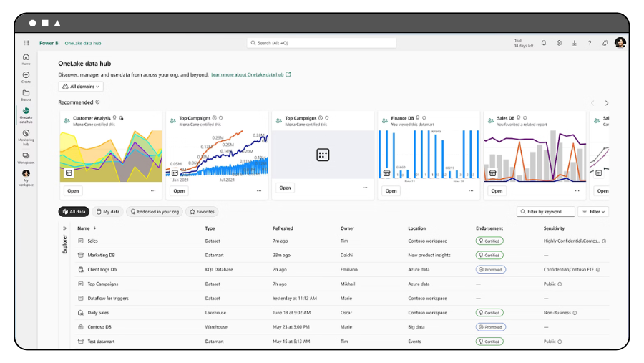Click New product insights location

429,256
